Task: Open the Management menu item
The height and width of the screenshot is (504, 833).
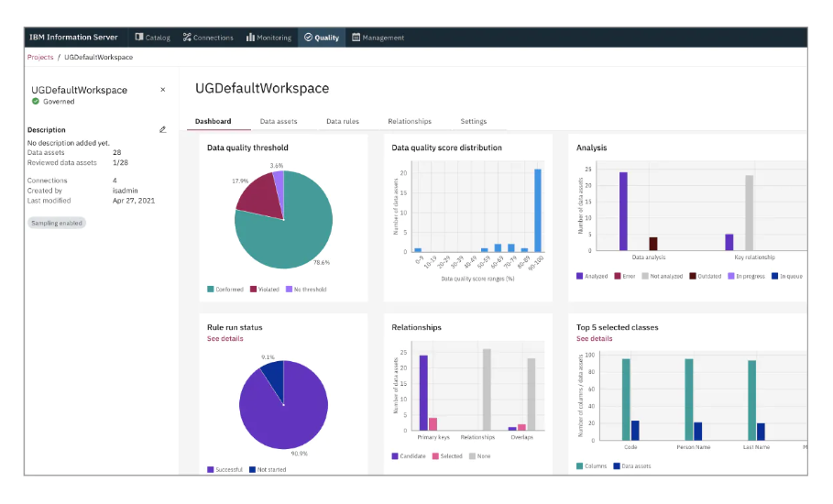Action: (x=378, y=38)
